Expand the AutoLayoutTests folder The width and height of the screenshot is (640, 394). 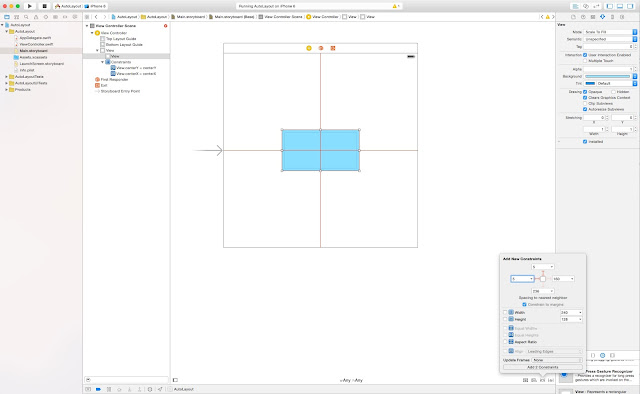[x=7, y=77]
